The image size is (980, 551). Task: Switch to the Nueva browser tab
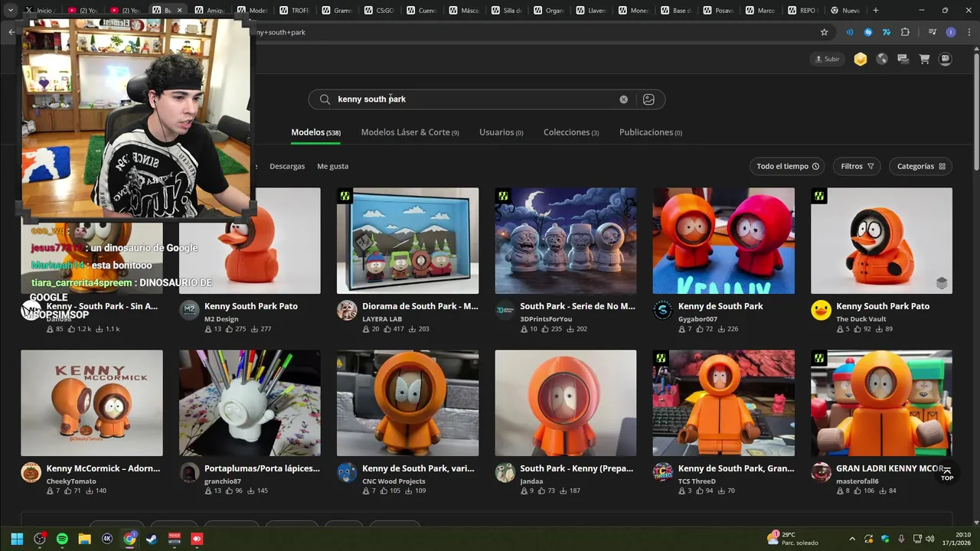pyautogui.click(x=844, y=11)
